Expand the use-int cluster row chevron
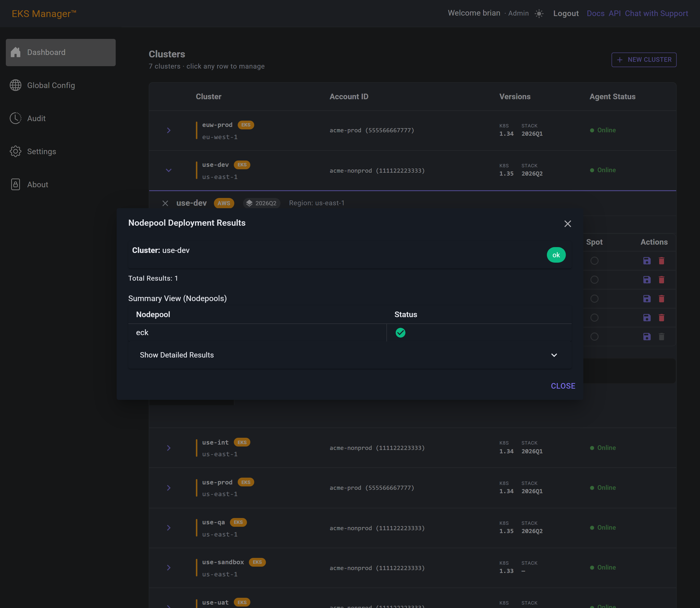This screenshot has height=608, width=700. pos(168,448)
